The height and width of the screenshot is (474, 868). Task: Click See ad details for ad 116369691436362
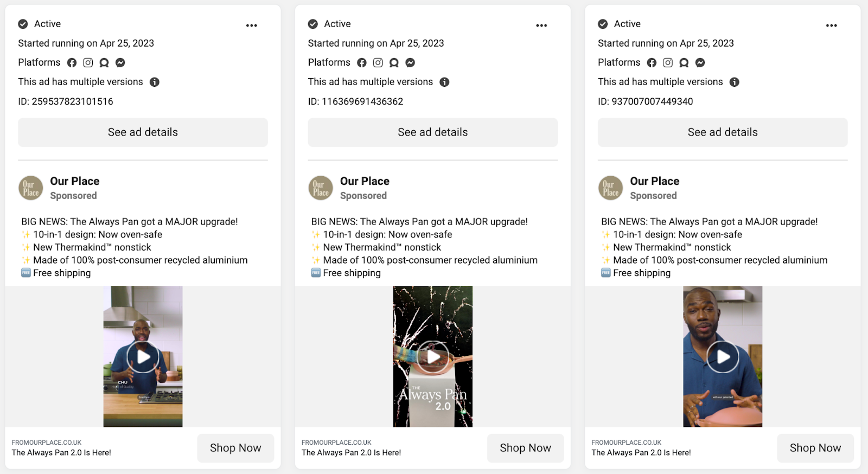pyautogui.click(x=433, y=132)
